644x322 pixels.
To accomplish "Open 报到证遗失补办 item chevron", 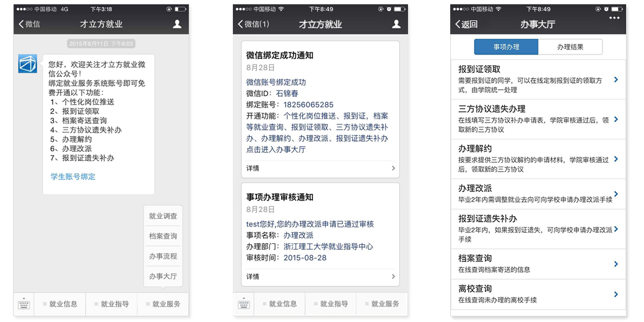I will pos(616,228).
